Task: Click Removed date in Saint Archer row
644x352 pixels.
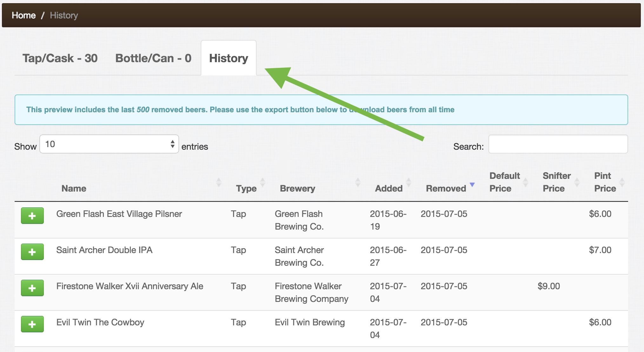Action: [444, 250]
